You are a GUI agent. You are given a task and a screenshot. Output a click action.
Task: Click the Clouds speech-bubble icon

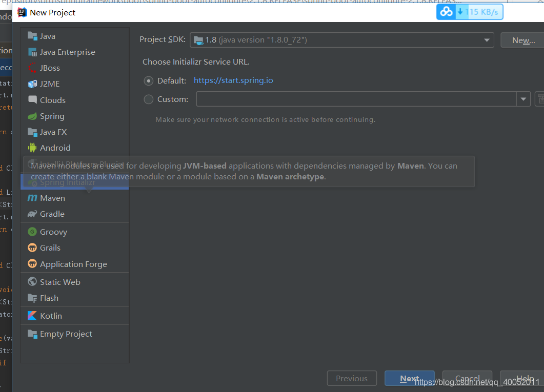click(32, 100)
